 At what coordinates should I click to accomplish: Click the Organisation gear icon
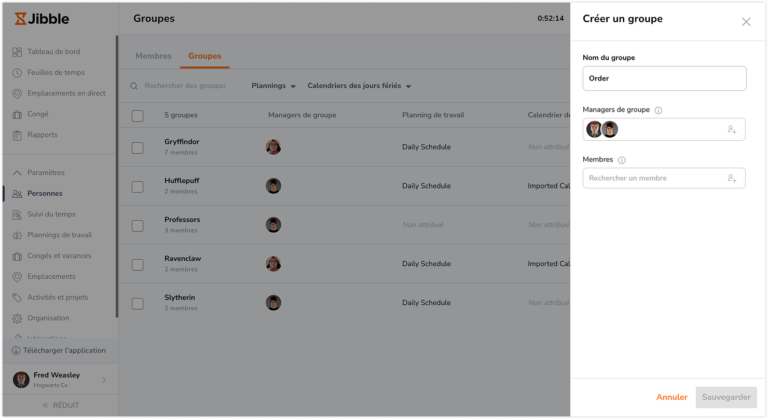[17, 319]
